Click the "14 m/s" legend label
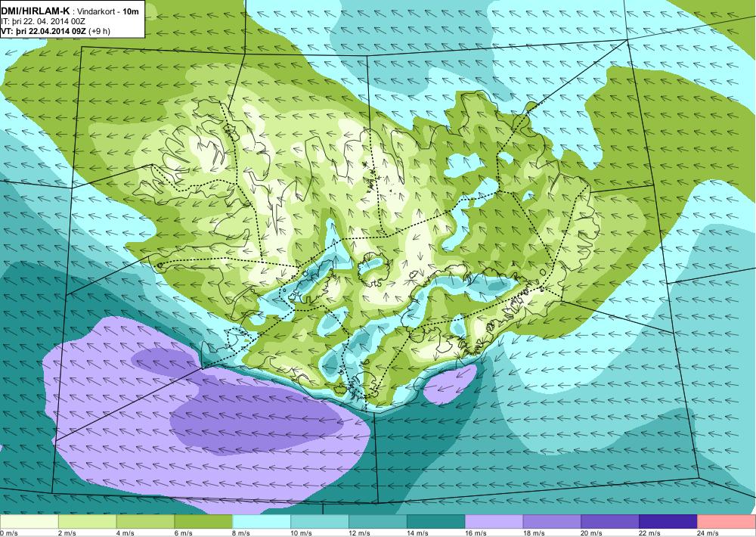The height and width of the screenshot is (537, 756). pyautogui.click(x=417, y=533)
